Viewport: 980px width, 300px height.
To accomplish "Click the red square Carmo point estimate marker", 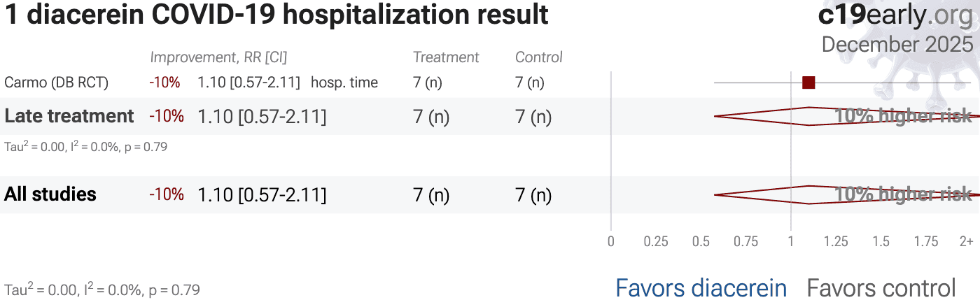I will (808, 83).
